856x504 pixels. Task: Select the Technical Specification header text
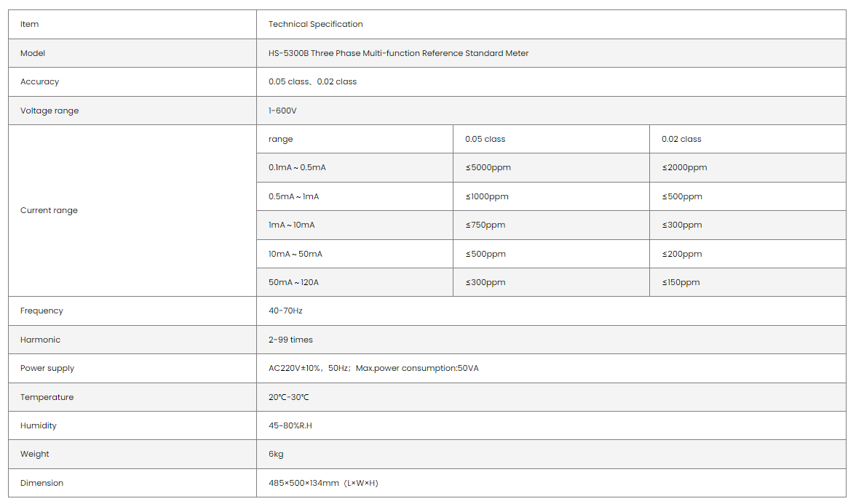click(315, 24)
